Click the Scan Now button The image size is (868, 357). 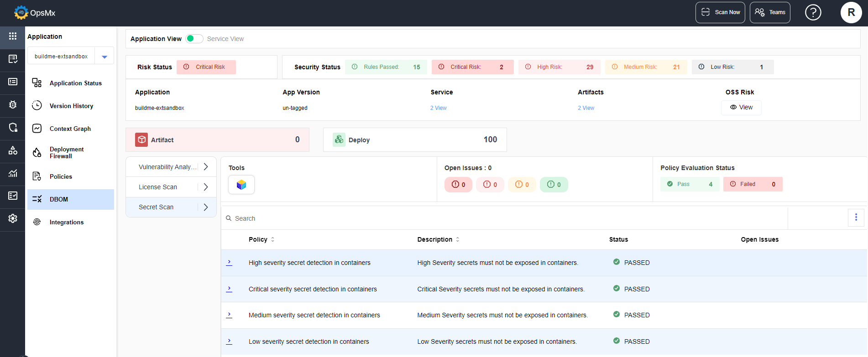(720, 12)
